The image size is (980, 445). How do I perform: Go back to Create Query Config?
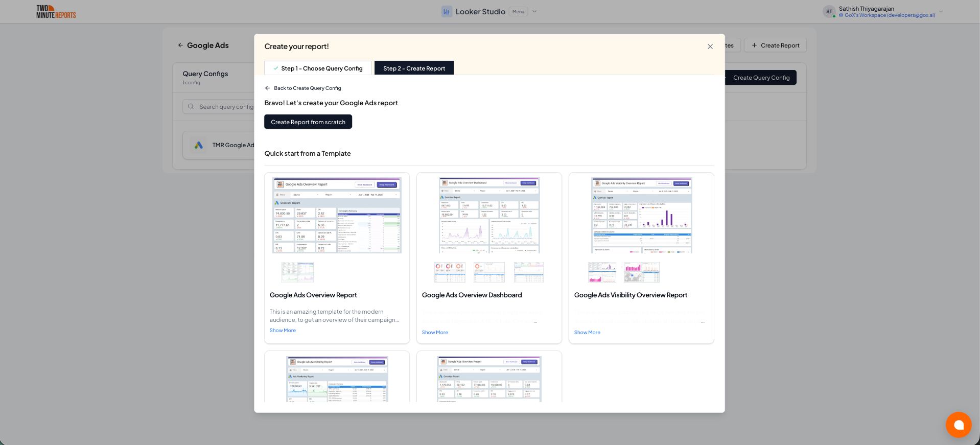pyautogui.click(x=303, y=88)
